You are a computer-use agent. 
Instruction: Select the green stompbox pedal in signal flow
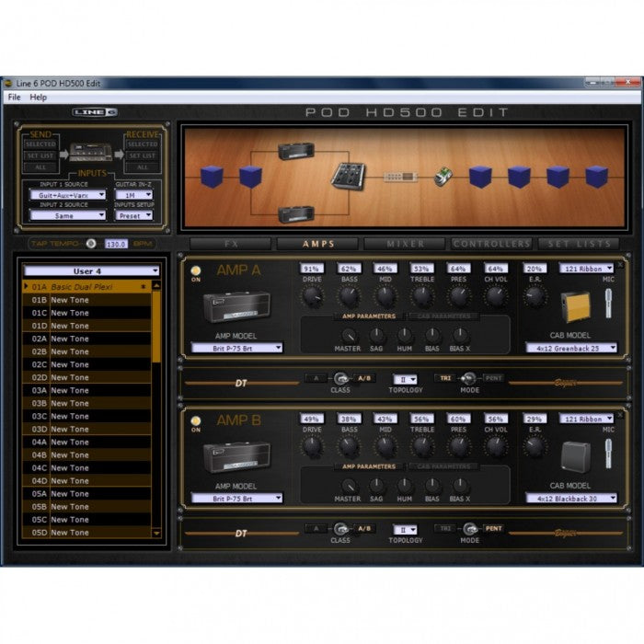443,177
